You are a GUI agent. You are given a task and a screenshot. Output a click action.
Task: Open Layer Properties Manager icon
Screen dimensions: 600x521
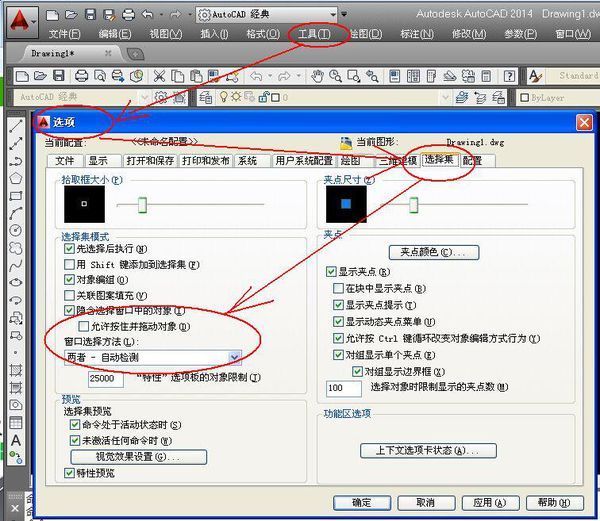point(206,98)
